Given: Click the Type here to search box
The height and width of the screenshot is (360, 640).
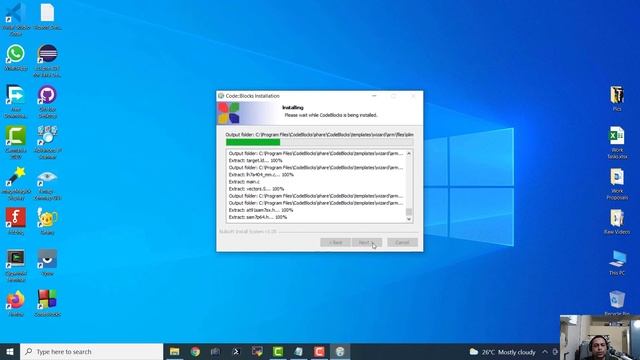Looking at the screenshot, I should pyautogui.click(x=91, y=351).
